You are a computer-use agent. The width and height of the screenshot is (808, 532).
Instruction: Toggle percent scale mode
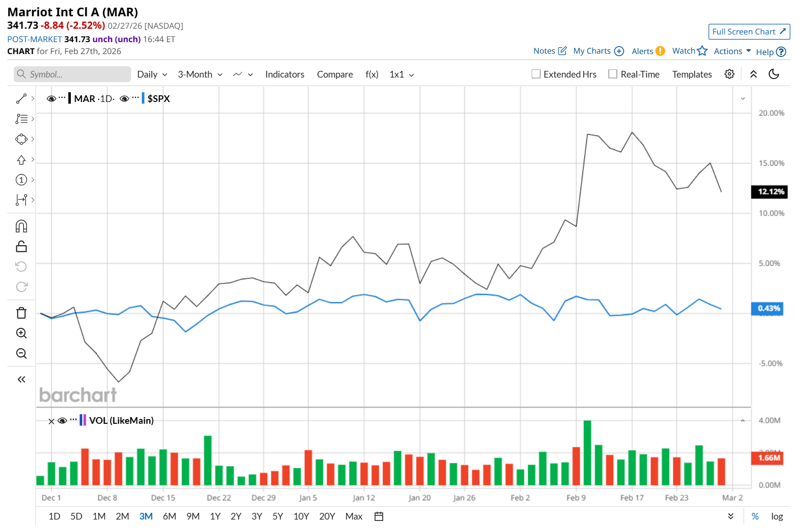[755, 516]
